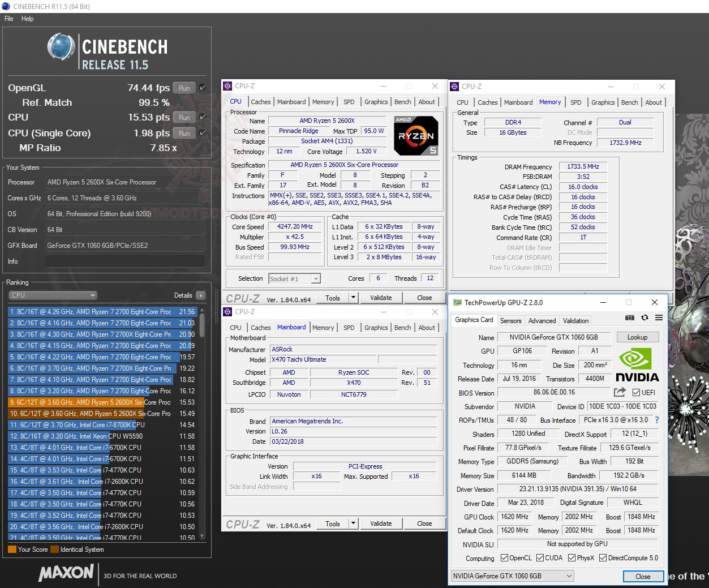Click the DRAM Frequency 1733.5 MHz value
709x588 pixels.
[583, 166]
